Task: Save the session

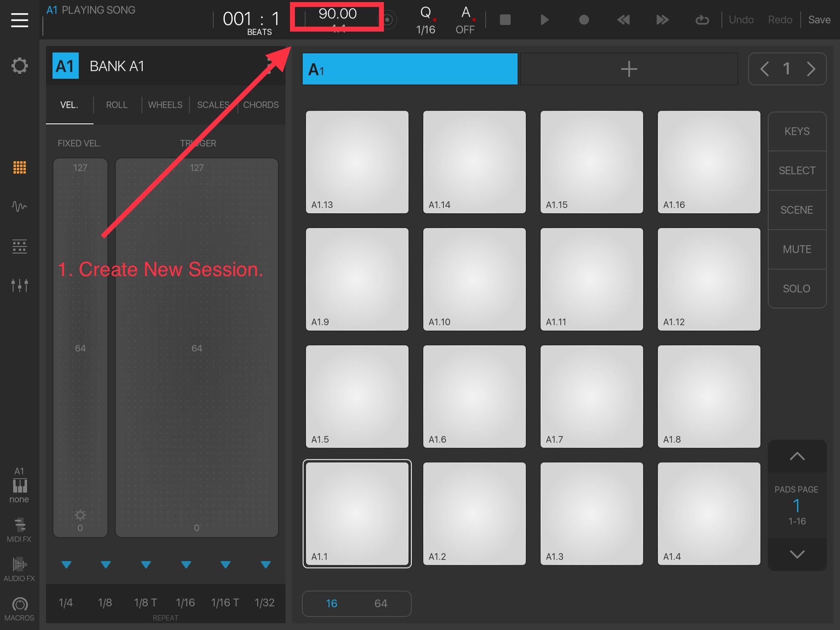Action: coord(819,20)
